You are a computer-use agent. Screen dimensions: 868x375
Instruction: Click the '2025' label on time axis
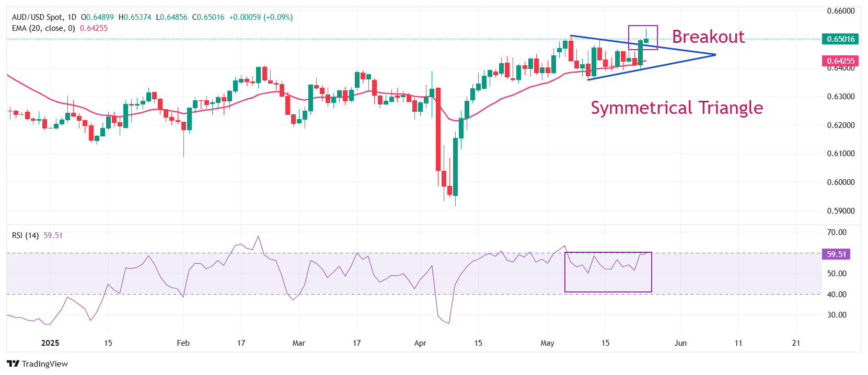point(50,343)
